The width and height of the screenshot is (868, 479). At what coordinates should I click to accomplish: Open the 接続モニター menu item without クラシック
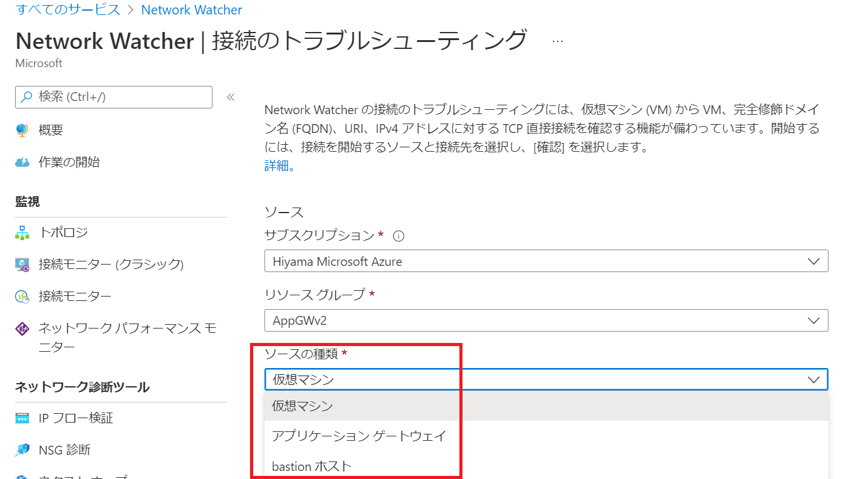[75, 296]
